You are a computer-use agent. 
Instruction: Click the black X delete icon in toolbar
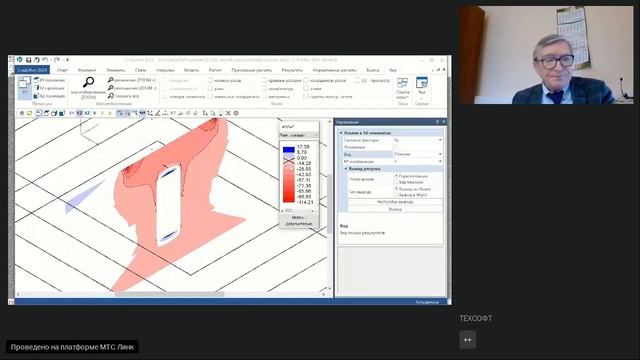point(228,113)
